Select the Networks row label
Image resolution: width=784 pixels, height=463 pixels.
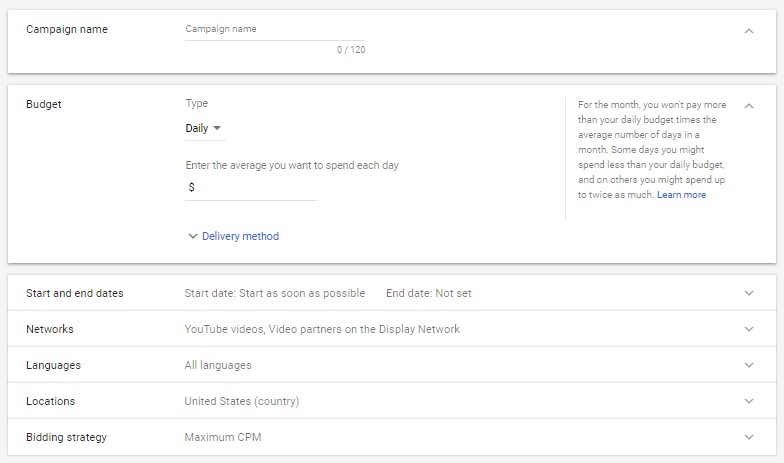click(x=50, y=329)
